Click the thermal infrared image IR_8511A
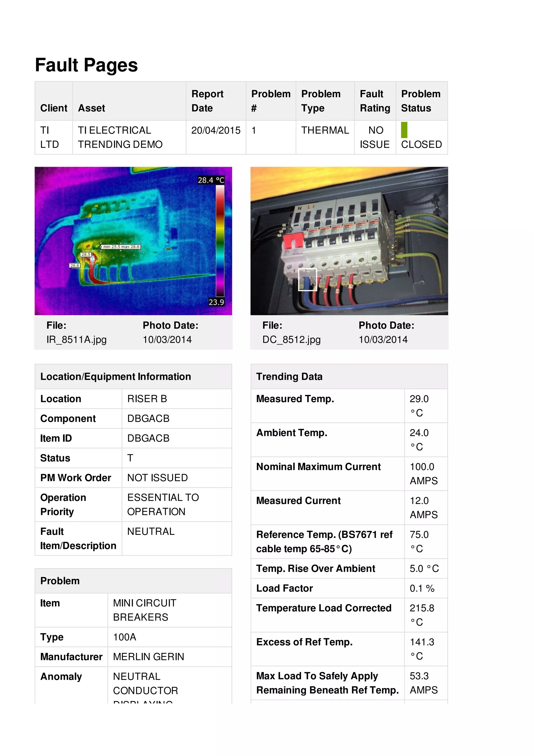This screenshot has width=534, height=756. click(x=133, y=241)
